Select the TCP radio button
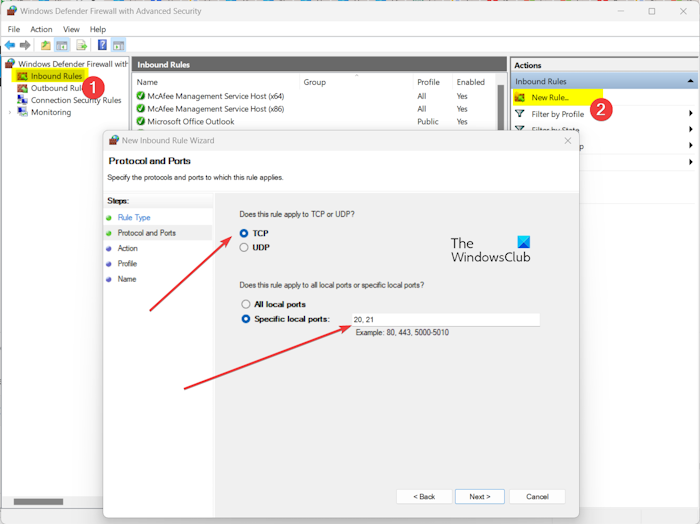Screen dimensions: 700x524 (x=244, y=233)
